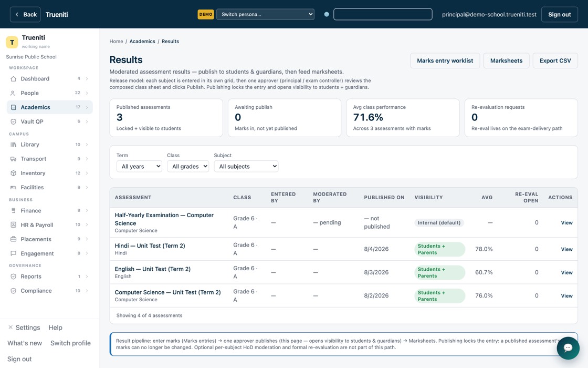This screenshot has height=368, width=588.
Task: Go to Home breadcrumb
Action: click(x=116, y=42)
